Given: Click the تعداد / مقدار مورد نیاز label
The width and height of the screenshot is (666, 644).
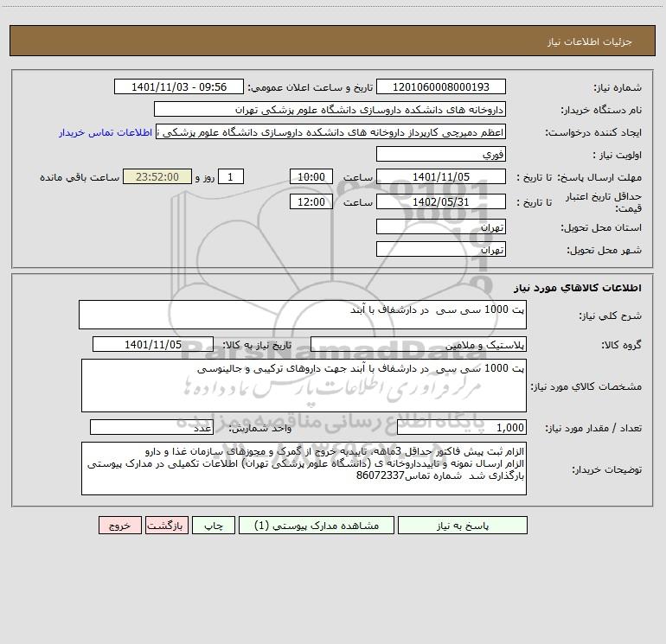Looking at the screenshot, I should click(593, 429).
